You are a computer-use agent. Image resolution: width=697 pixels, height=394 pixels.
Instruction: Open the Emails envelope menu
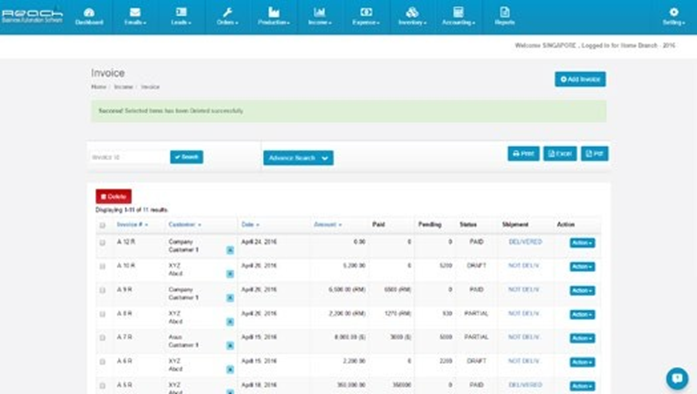click(x=135, y=16)
